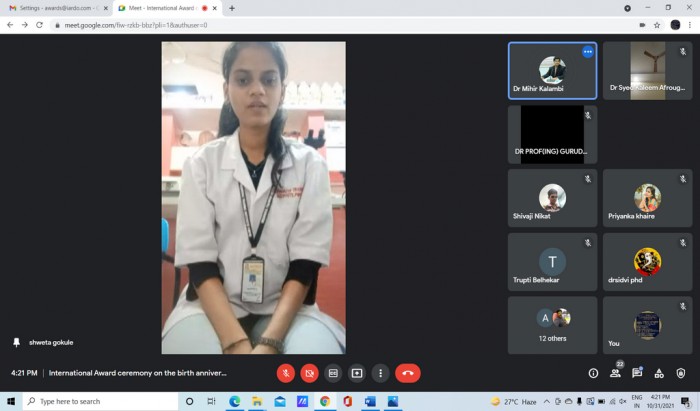The height and width of the screenshot is (411, 700).
Task: Open a new browser tab
Action: [232, 8]
